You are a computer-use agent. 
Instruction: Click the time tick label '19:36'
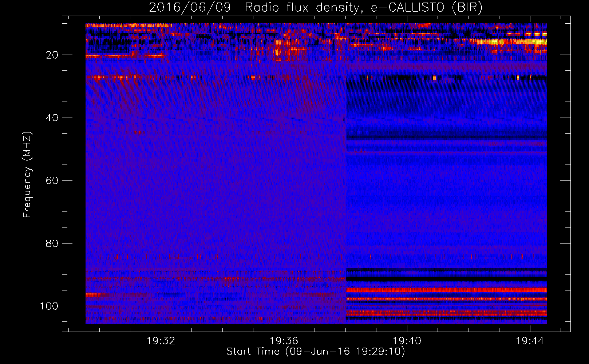[284, 341]
